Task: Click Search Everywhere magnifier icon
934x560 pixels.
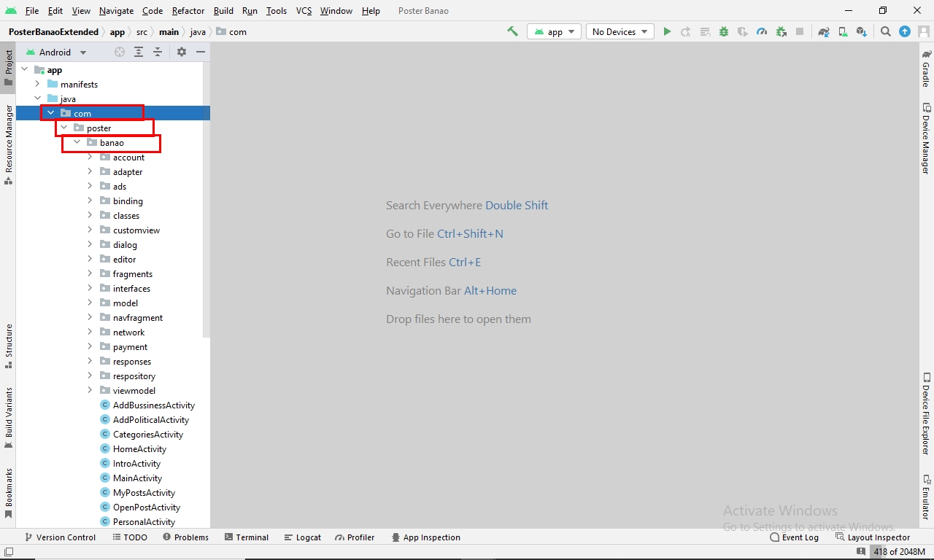Action: [x=885, y=31]
